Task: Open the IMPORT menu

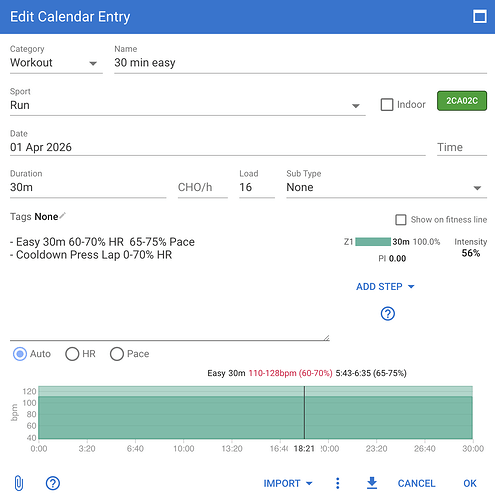Action: 288,483
